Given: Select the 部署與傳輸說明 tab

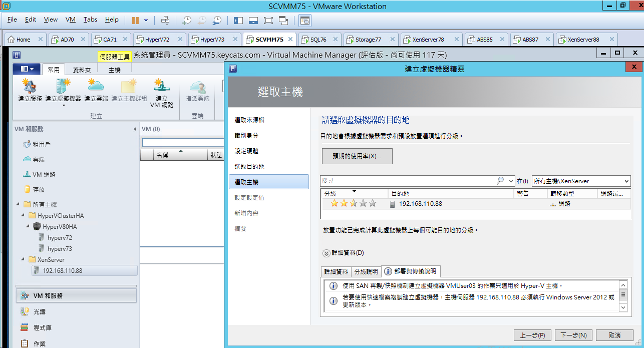Looking at the screenshot, I should point(410,271).
